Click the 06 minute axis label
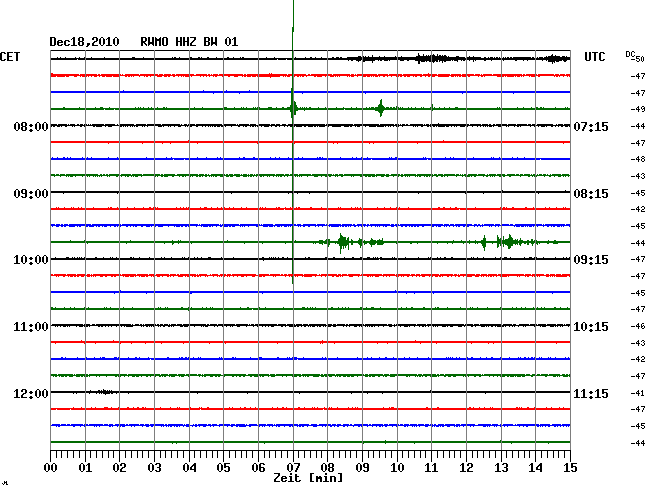Viewport: 650px width, 494px height. pyautogui.click(x=258, y=468)
